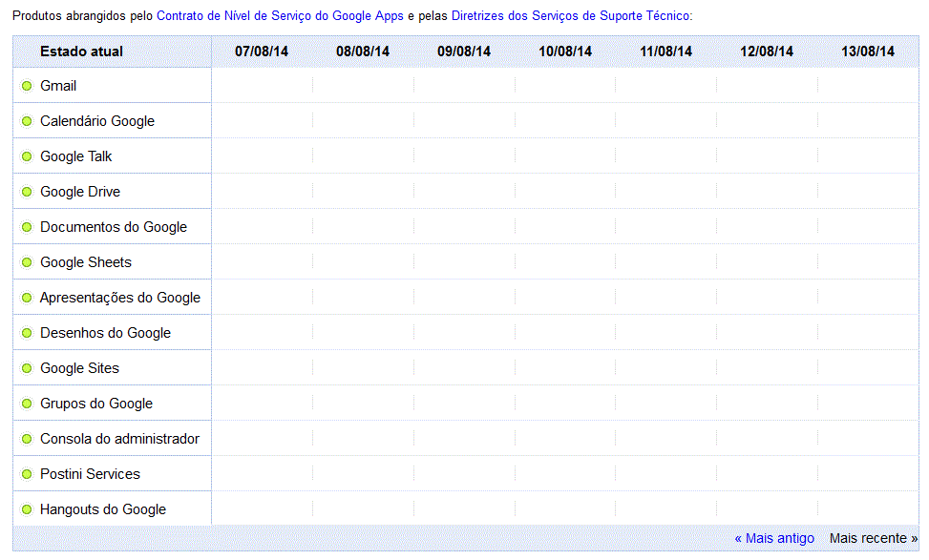
Task: Click the Documentos do Google status icon
Action: tap(27, 227)
